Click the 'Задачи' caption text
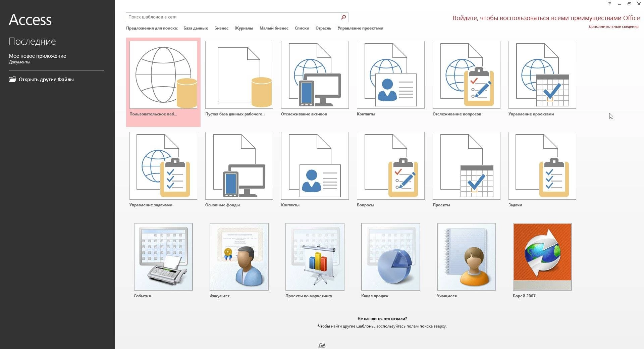 [x=515, y=205]
